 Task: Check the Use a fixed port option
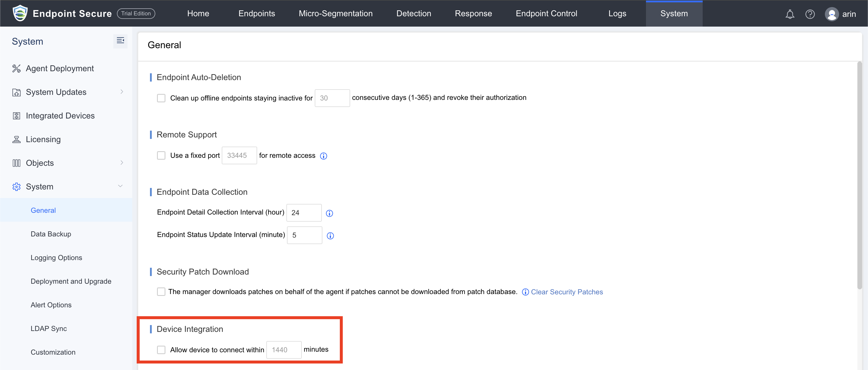161,155
